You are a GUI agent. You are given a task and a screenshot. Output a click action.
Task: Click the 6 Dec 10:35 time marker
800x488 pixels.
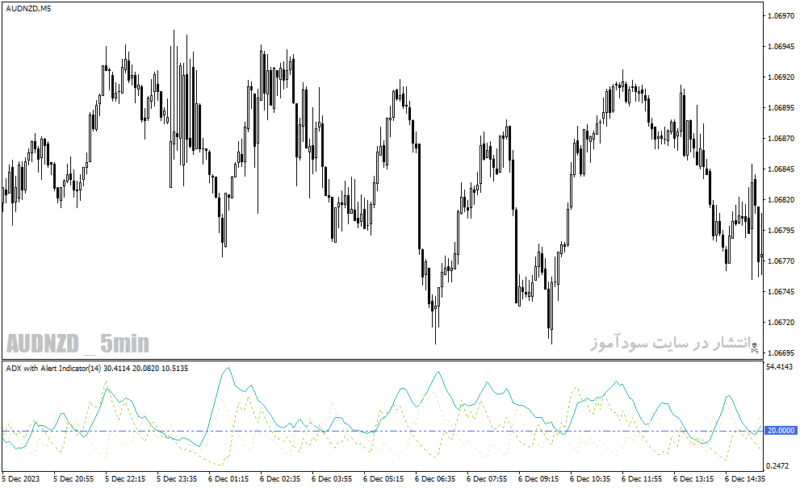coord(590,479)
